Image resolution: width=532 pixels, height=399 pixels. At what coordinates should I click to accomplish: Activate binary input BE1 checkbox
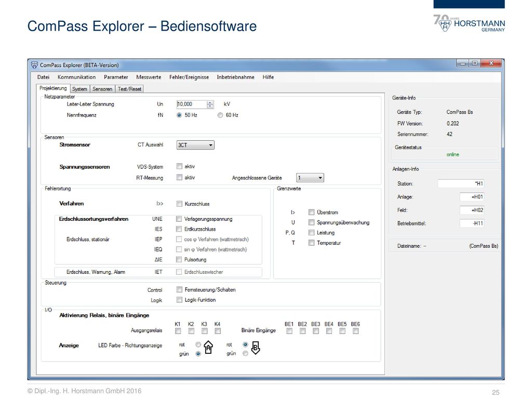289,331
